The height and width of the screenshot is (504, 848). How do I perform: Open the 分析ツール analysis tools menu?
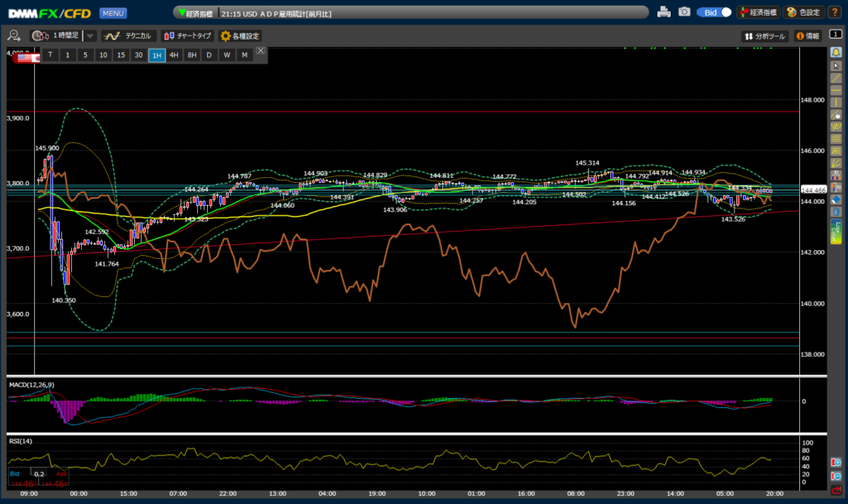764,36
